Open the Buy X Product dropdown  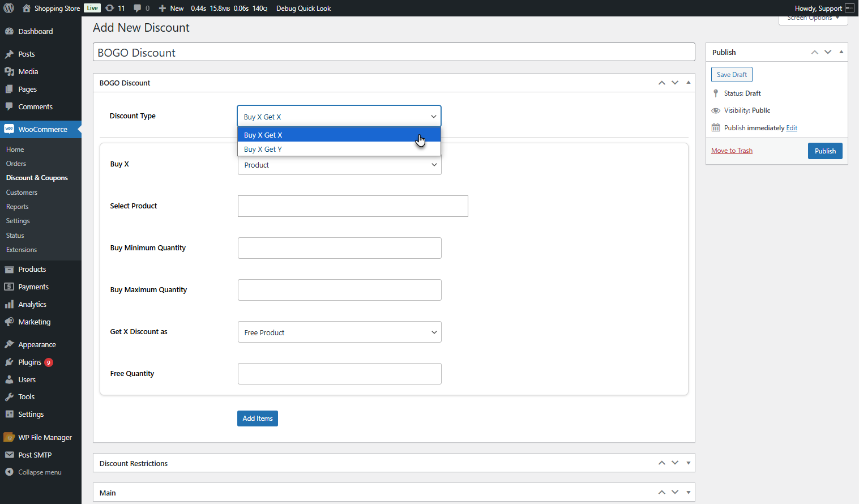pyautogui.click(x=339, y=165)
